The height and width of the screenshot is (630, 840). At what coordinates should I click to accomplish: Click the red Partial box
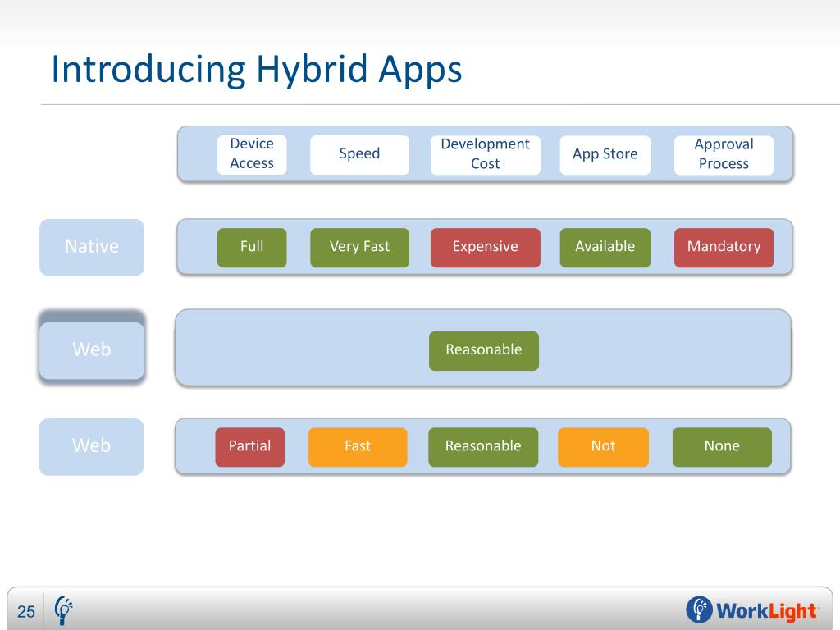(x=249, y=447)
